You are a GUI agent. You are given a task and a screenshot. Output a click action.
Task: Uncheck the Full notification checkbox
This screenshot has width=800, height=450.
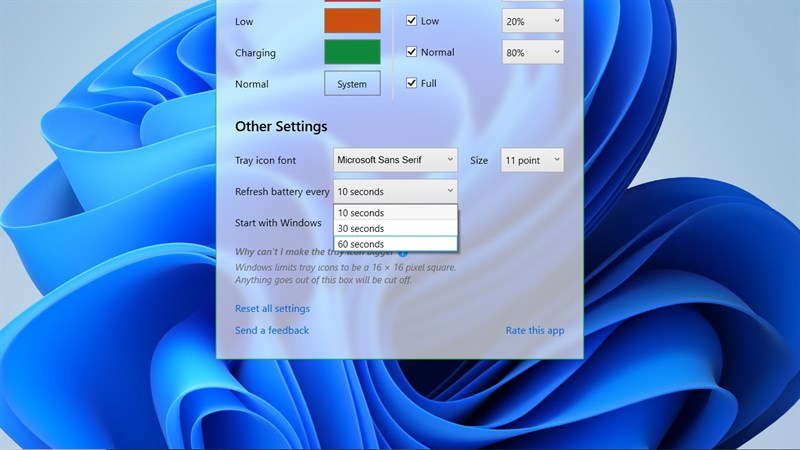411,83
